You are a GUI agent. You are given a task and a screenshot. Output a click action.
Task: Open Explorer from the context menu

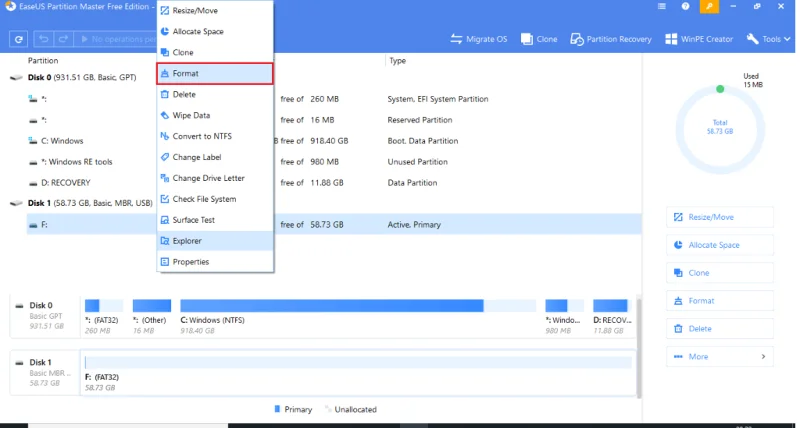pos(215,241)
